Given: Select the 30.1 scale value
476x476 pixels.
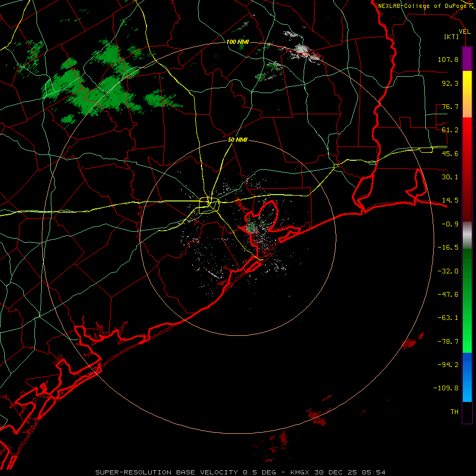Looking at the screenshot, I should click(450, 177).
